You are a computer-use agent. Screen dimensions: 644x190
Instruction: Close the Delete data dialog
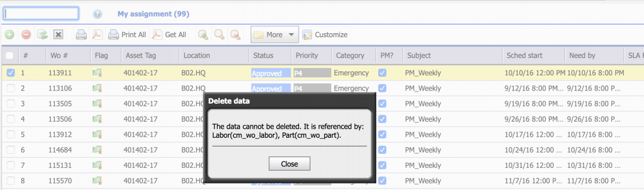289,164
